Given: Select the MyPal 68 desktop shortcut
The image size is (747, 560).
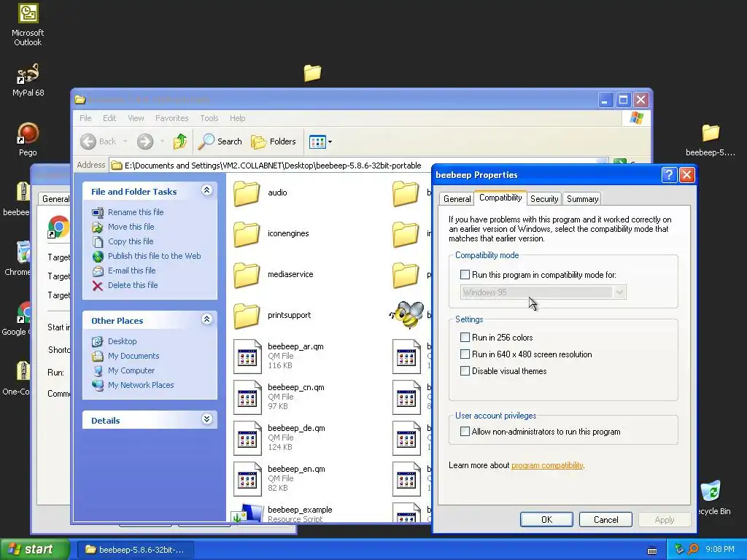Looking at the screenshot, I should [x=28, y=80].
